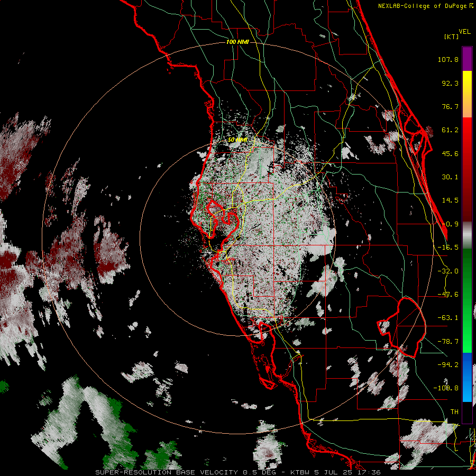Click the 100 NMI range ring label
The height and width of the screenshot is (476, 476).
point(237,42)
